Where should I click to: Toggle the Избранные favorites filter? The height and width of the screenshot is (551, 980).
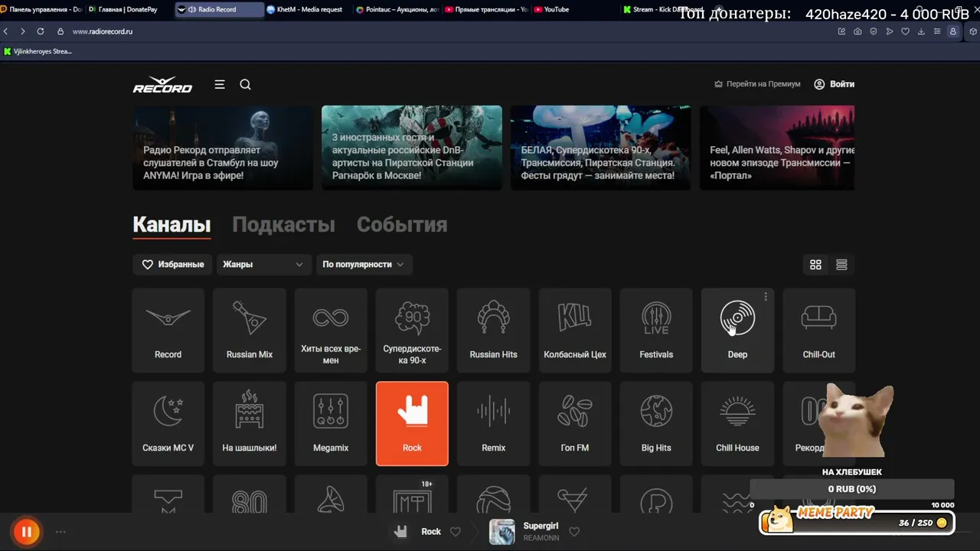(173, 264)
